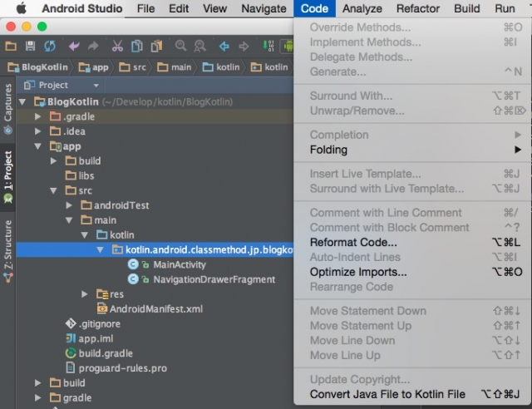Image resolution: width=532 pixels, height=409 pixels.
Task: Expand the res folder
Action: tap(85, 294)
